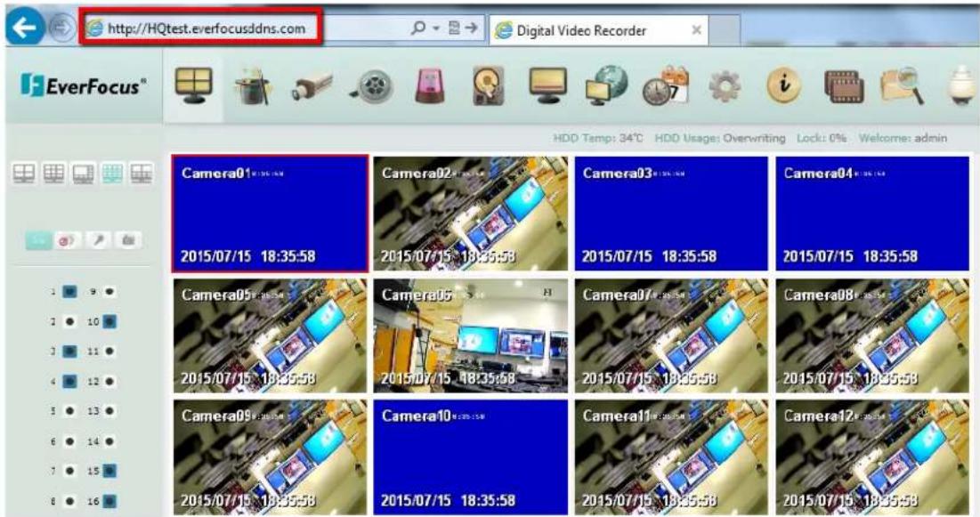
Task: Click the snapshot camera icon in sidebar
Action: [128, 240]
